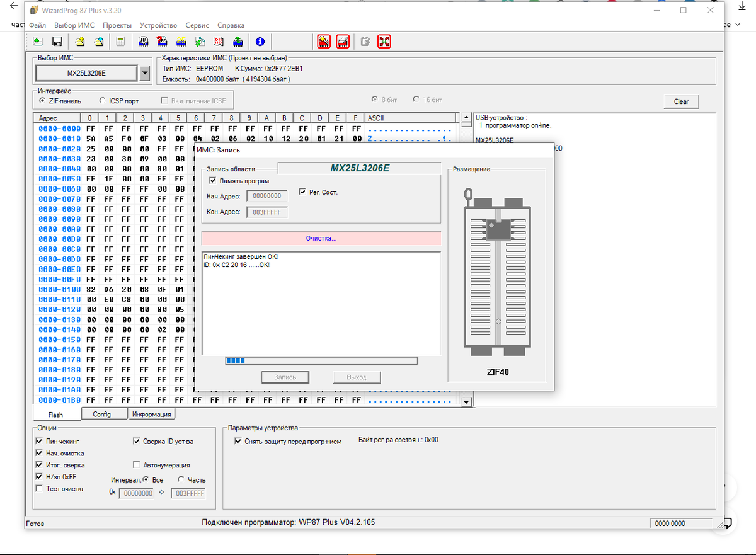Screen dimensions: 756x555
Task: Open the Устройство menu
Action: click(158, 25)
